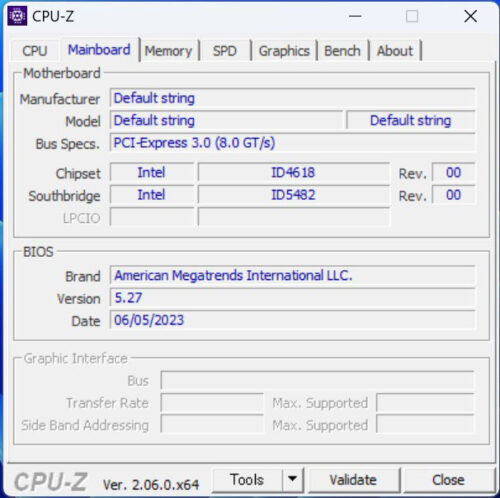Select the Bus Specs PCI-Express field
This screenshot has height=498, width=500.
click(x=293, y=143)
